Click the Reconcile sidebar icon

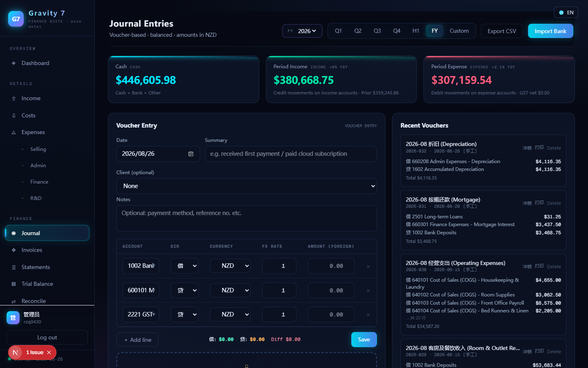pyautogui.click(x=14, y=301)
